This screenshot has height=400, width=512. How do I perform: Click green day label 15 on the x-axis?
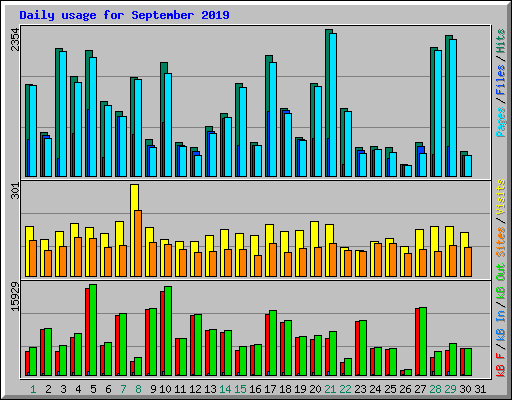pyautogui.click(x=240, y=389)
